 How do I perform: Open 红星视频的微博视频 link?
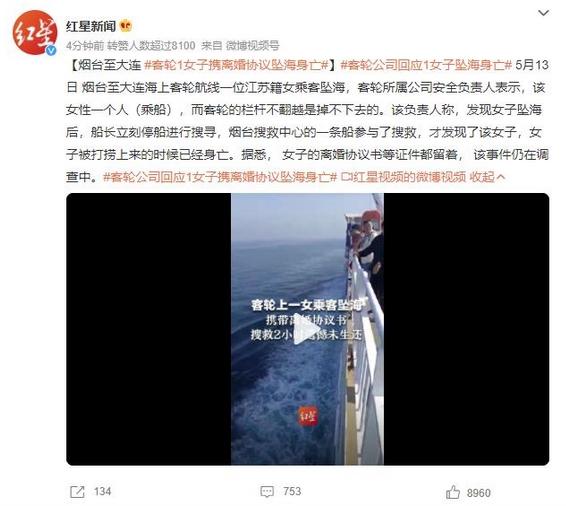point(404,177)
